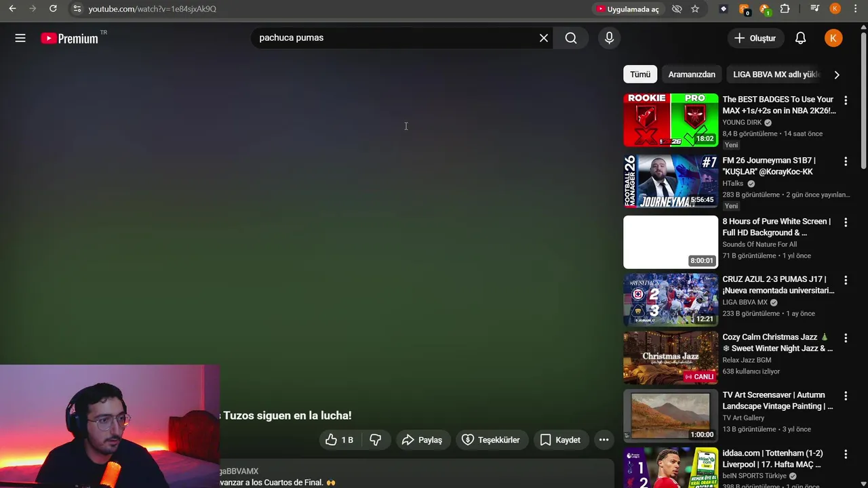Open more actions three-dot button under video
Screen dimensions: 868x488
tap(604, 440)
